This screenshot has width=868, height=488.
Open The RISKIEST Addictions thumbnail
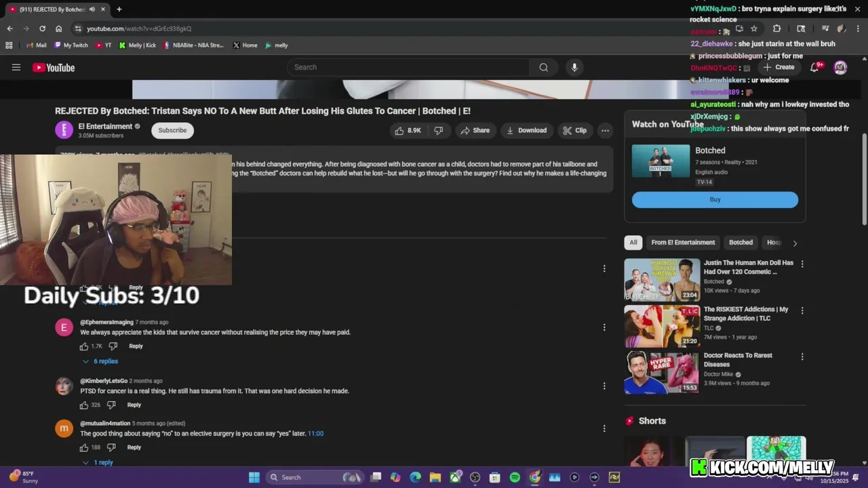coord(661,326)
